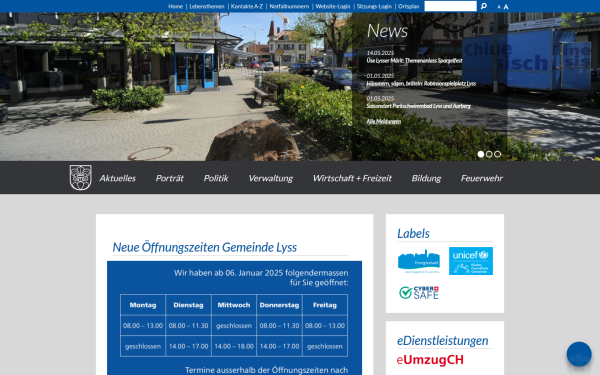Select the larger font size 'A'
The height and width of the screenshot is (375, 600).
pyautogui.click(x=506, y=7)
